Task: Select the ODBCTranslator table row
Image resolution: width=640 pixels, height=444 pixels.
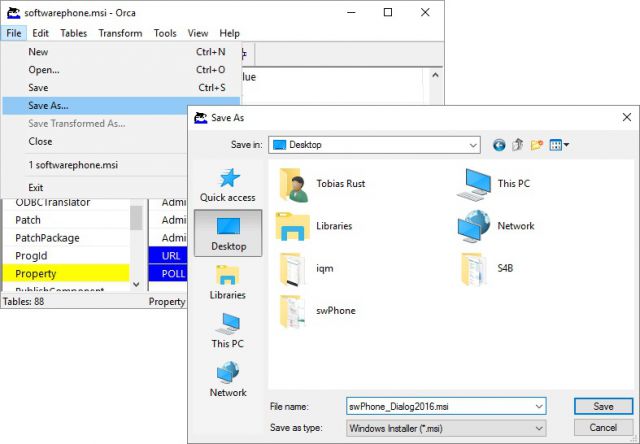Action: point(66,203)
